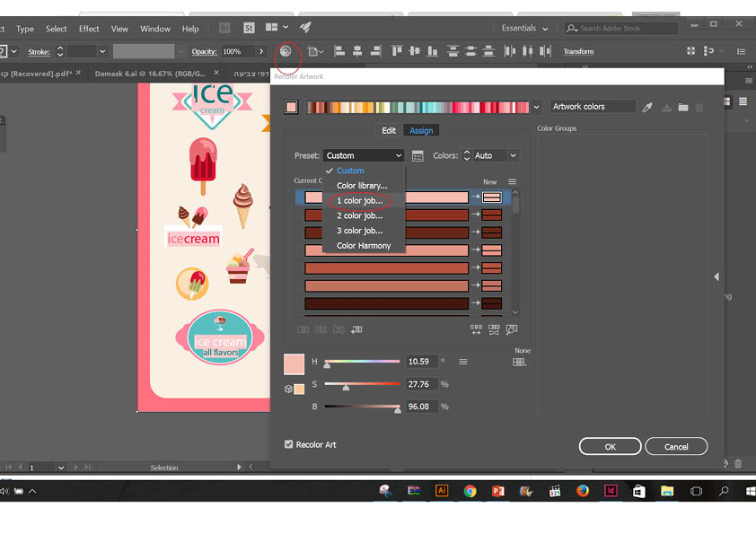Uncheck the Recolor Art checkbox

(x=289, y=444)
